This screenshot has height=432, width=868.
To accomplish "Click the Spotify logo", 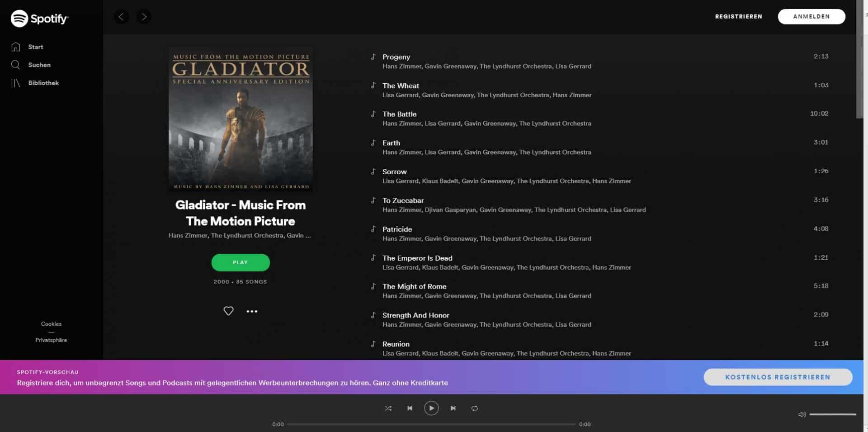I will (39, 19).
